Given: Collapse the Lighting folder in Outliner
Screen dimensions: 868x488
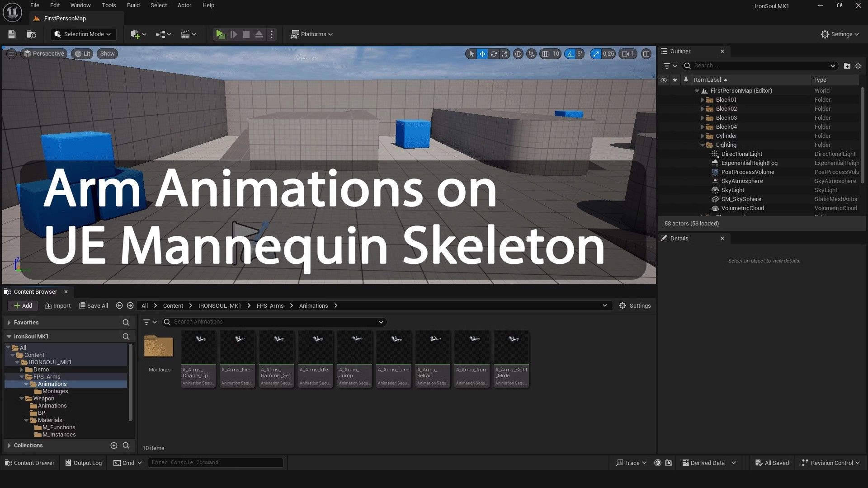Looking at the screenshot, I should pyautogui.click(x=703, y=145).
